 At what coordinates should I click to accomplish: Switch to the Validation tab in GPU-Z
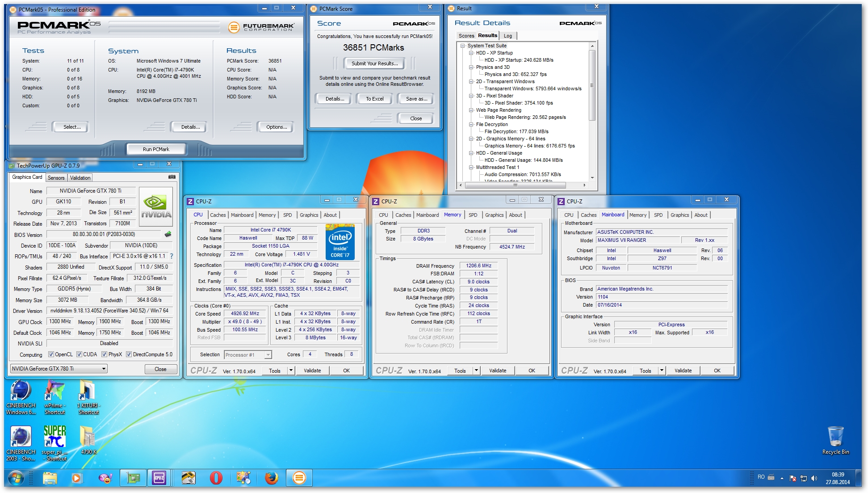[x=80, y=178]
